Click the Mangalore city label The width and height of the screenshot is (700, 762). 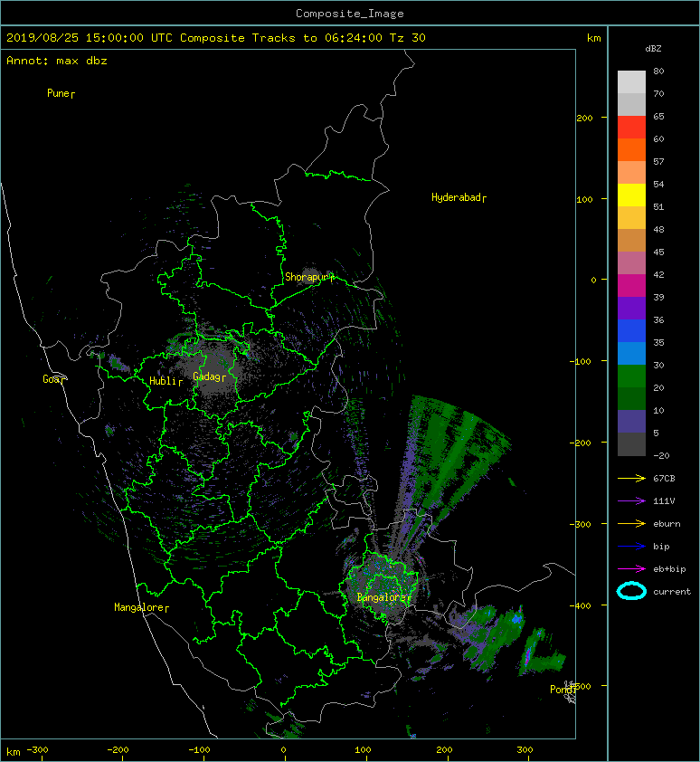[141, 607]
